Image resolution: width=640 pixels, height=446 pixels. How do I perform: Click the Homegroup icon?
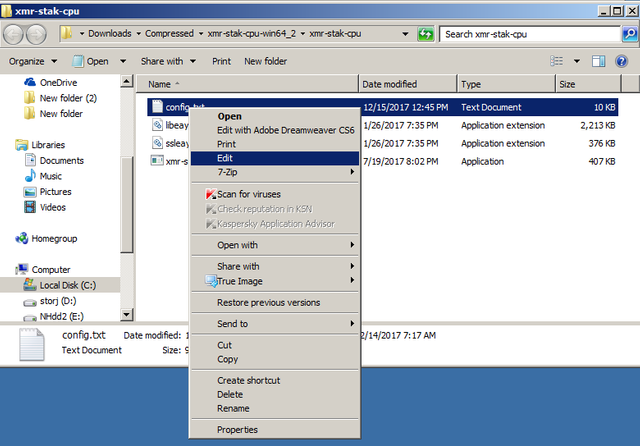pos(22,238)
